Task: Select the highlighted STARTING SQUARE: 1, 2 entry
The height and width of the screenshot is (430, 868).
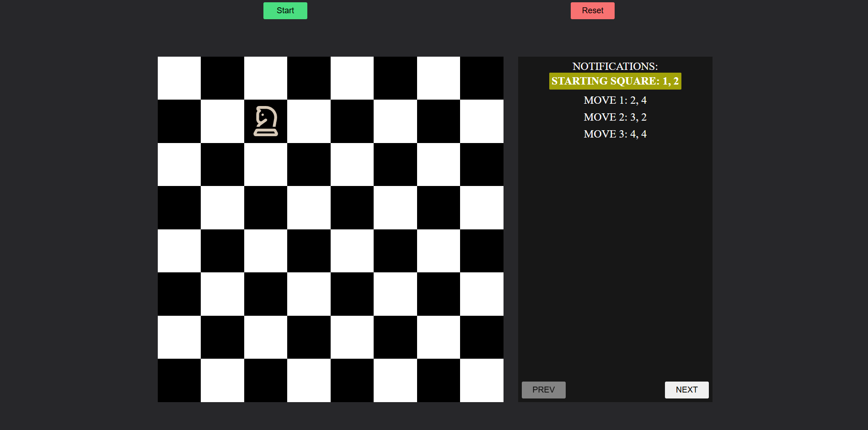Action: coord(615,81)
